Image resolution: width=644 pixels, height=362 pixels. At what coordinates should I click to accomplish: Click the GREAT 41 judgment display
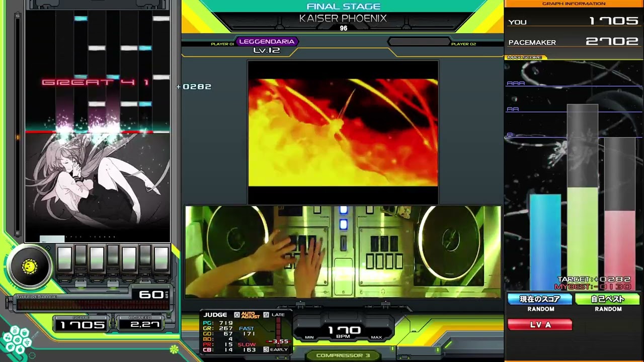pyautogui.click(x=96, y=82)
